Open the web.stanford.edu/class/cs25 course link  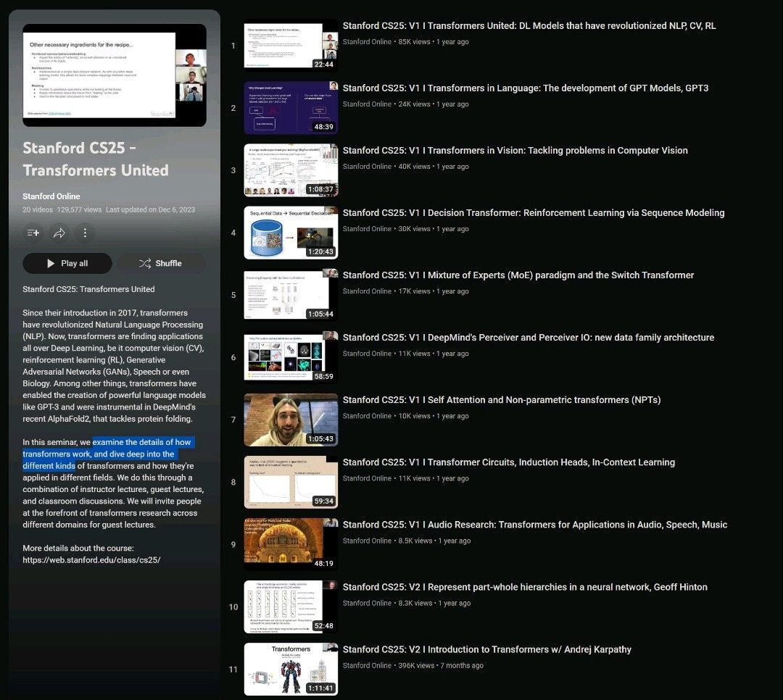click(91, 559)
